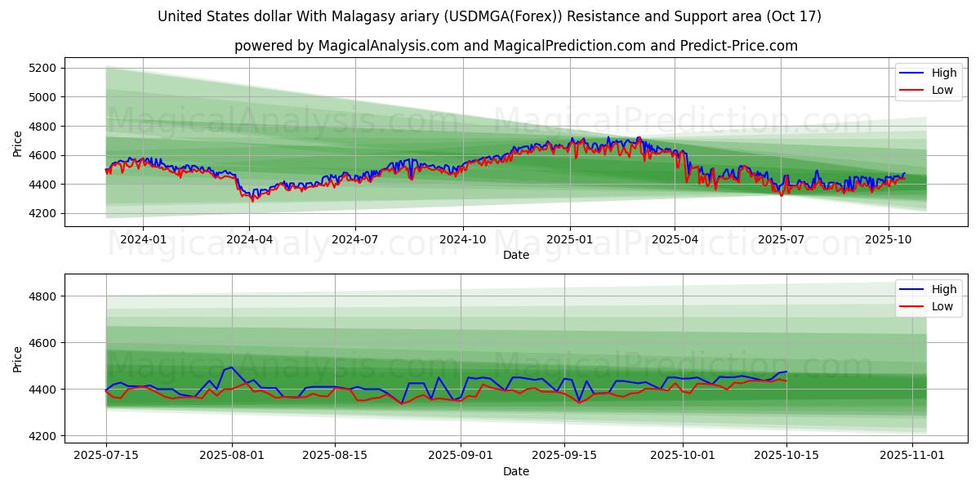Select the 4200 price tick on top chart
The height and width of the screenshot is (490, 980).
[x=42, y=214]
